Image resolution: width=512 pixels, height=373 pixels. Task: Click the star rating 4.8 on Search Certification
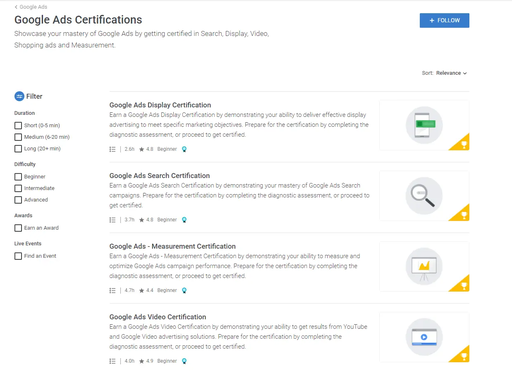(146, 220)
